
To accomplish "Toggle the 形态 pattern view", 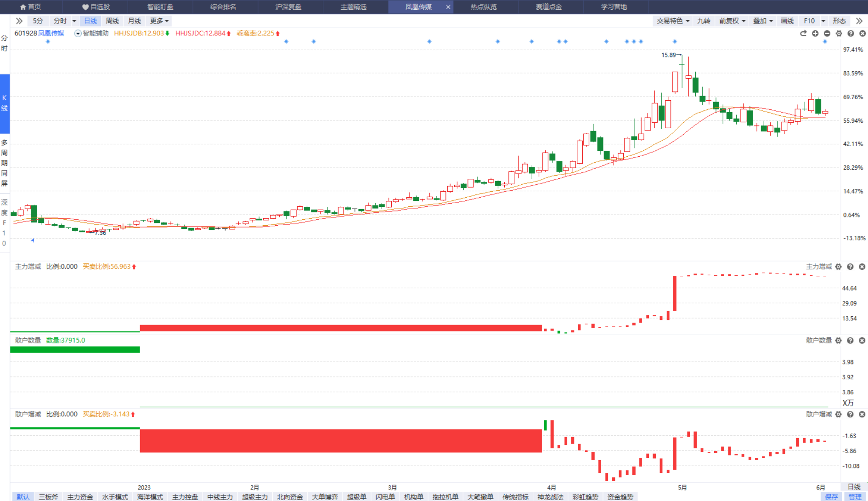I will [x=839, y=21].
